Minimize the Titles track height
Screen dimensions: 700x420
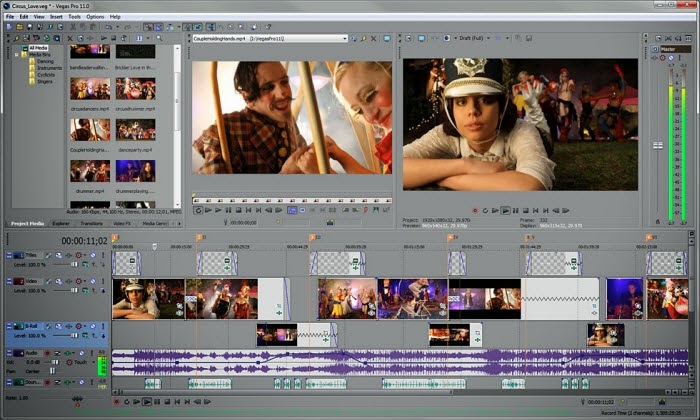click(9, 255)
